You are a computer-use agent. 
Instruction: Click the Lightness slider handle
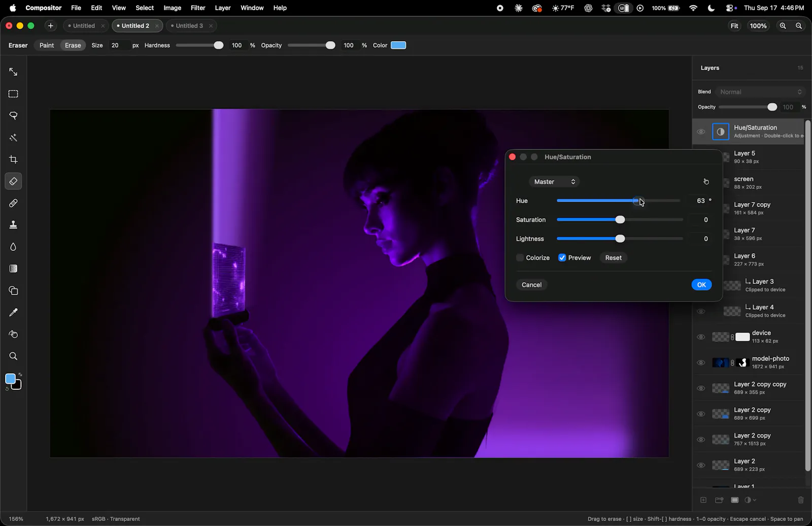tap(620, 239)
